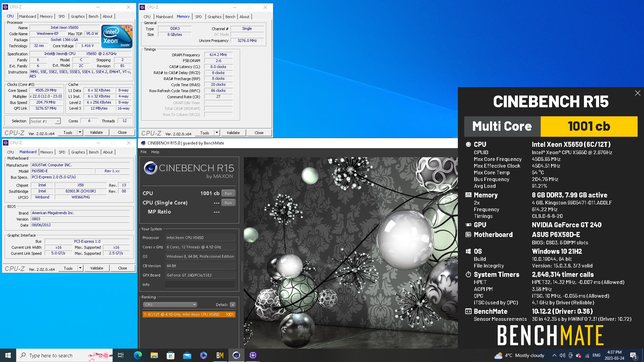
Task: Click the weather cloud icon in the taskbar
Action: [498, 355]
